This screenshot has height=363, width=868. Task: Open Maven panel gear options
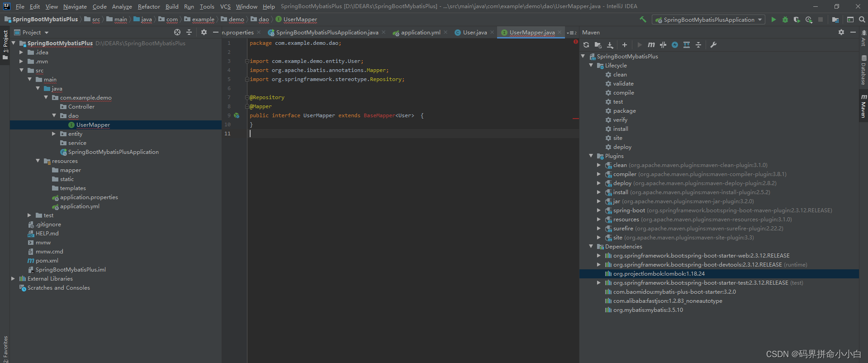click(841, 32)
